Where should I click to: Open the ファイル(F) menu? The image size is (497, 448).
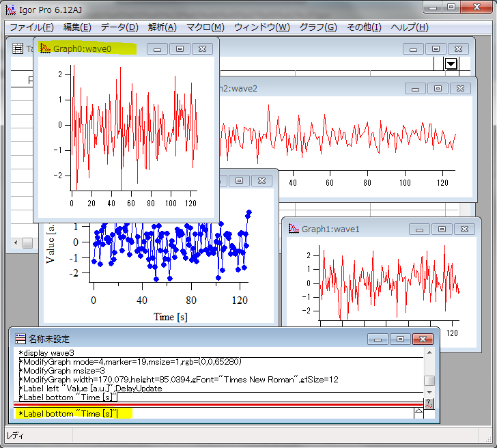pyautogui.click(x=31, y=27)
